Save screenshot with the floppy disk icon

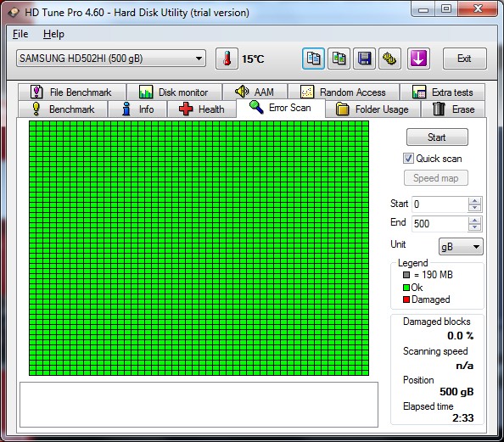[x=364, y=59]
